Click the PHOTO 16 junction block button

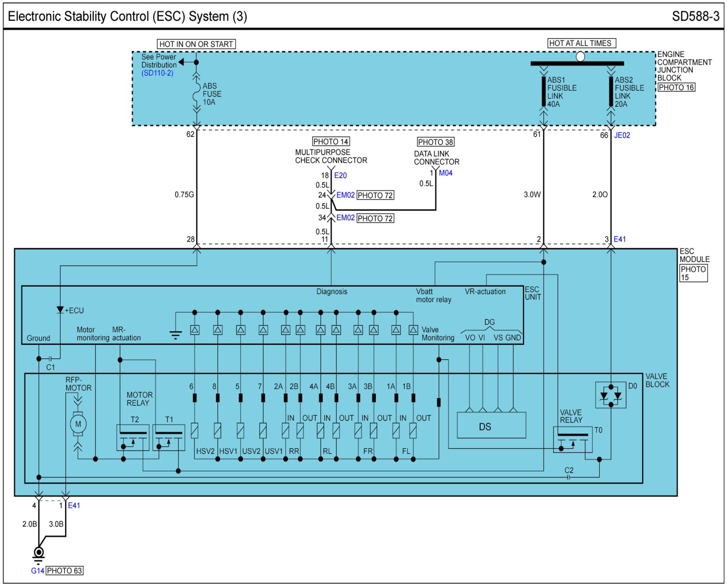coord(676,87)
